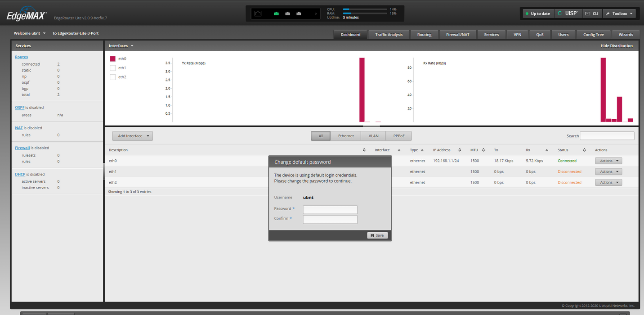This screenshot has width=644, height=315.
Task: Open Actions dropdown for eth0 row
Action: click(608, 161)
